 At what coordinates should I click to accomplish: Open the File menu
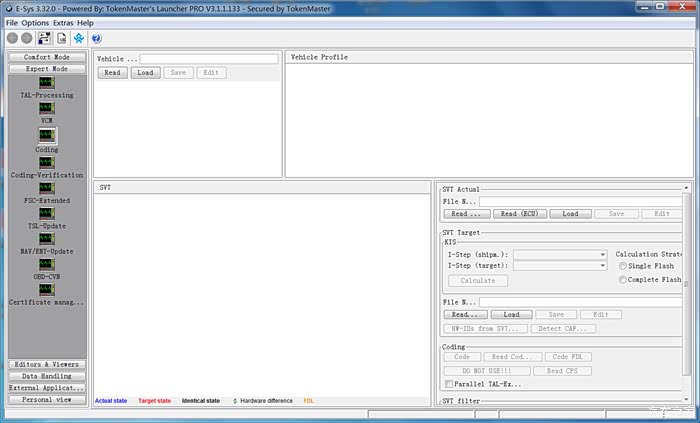(12, 23)
